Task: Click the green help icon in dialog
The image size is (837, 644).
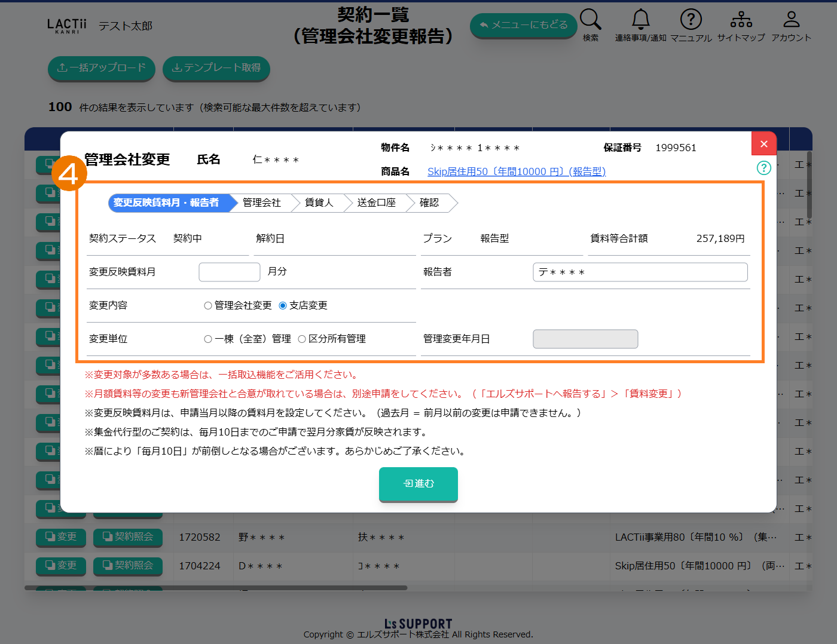Action: point(763,168)
